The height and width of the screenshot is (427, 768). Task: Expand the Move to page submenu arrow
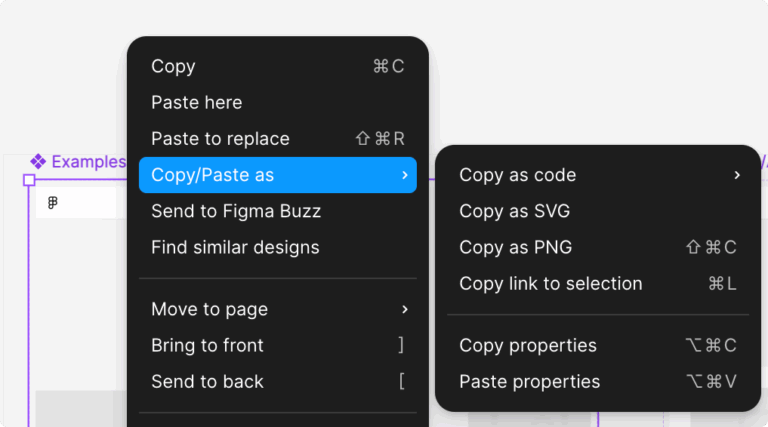pyautogui.click(x=404, y=309)
